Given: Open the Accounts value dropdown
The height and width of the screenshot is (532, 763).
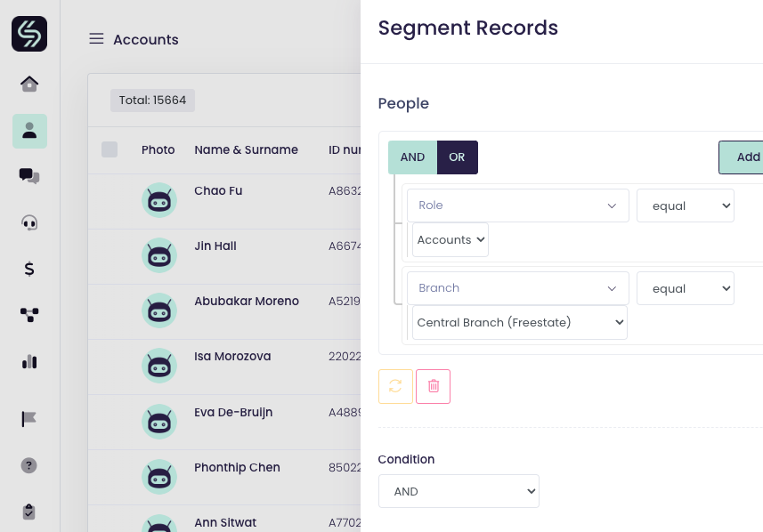Looking at the screenshot, I should [x=450, y=239].
